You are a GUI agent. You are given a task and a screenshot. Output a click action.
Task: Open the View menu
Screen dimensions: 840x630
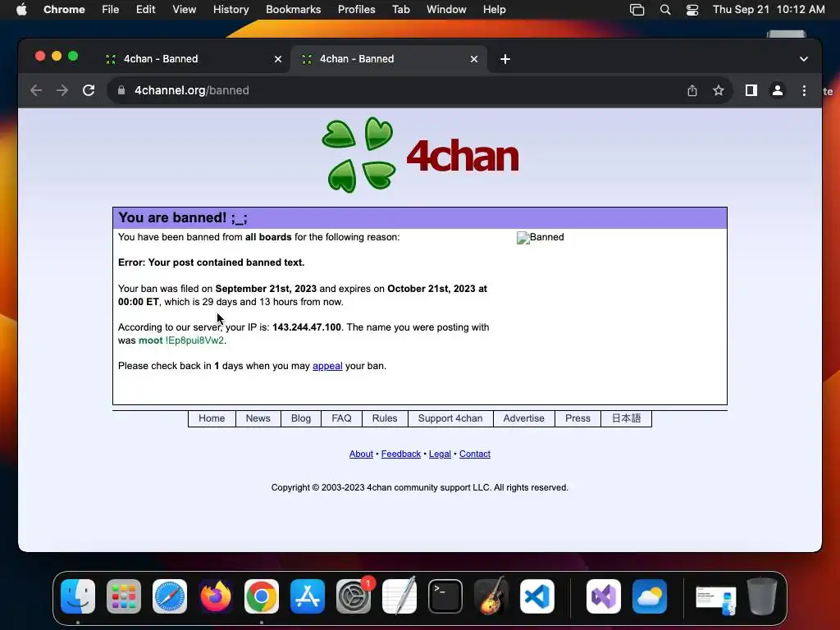pyautogui.click(x=184, y=10)
